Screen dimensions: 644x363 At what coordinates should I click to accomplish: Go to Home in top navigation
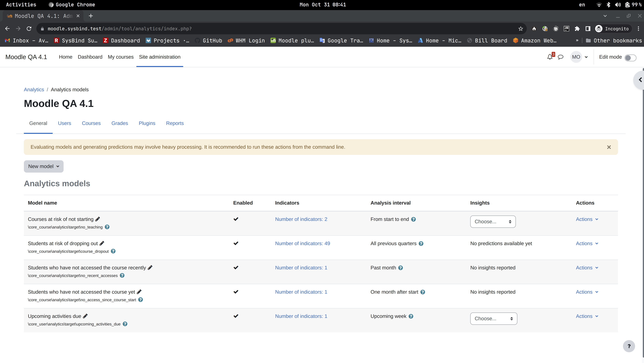pos(65,57)
